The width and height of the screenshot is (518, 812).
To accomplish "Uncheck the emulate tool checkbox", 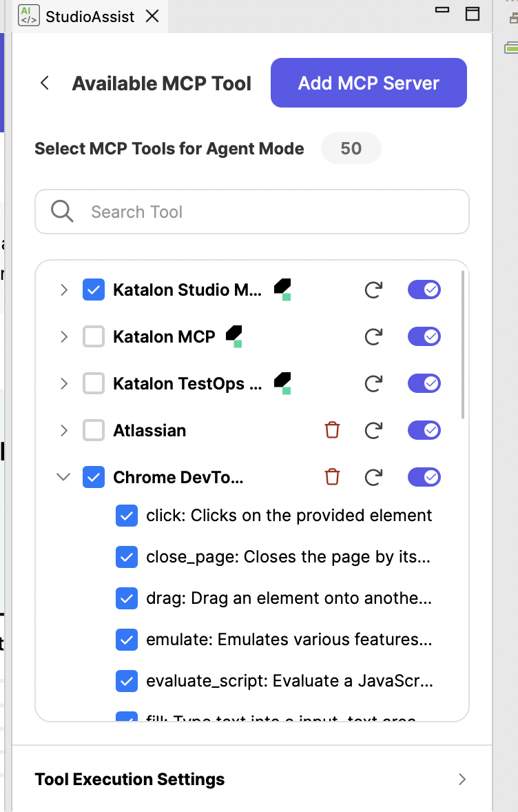I will click(x=127, y=640).
